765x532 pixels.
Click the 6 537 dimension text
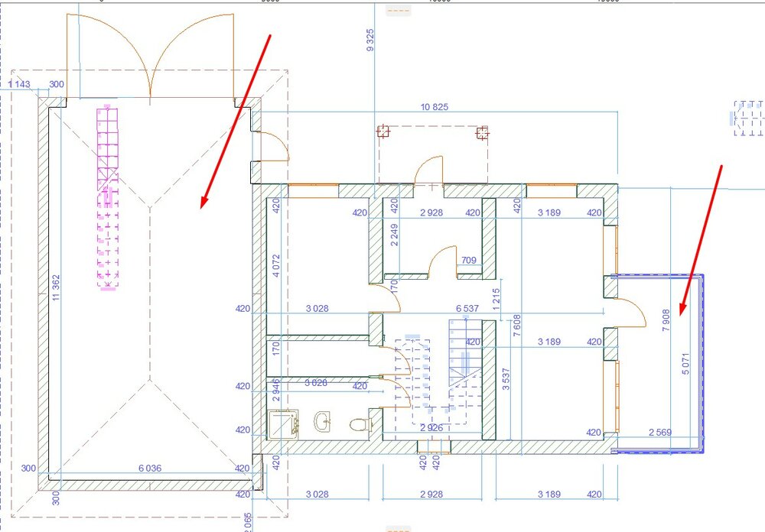[467, 308]
